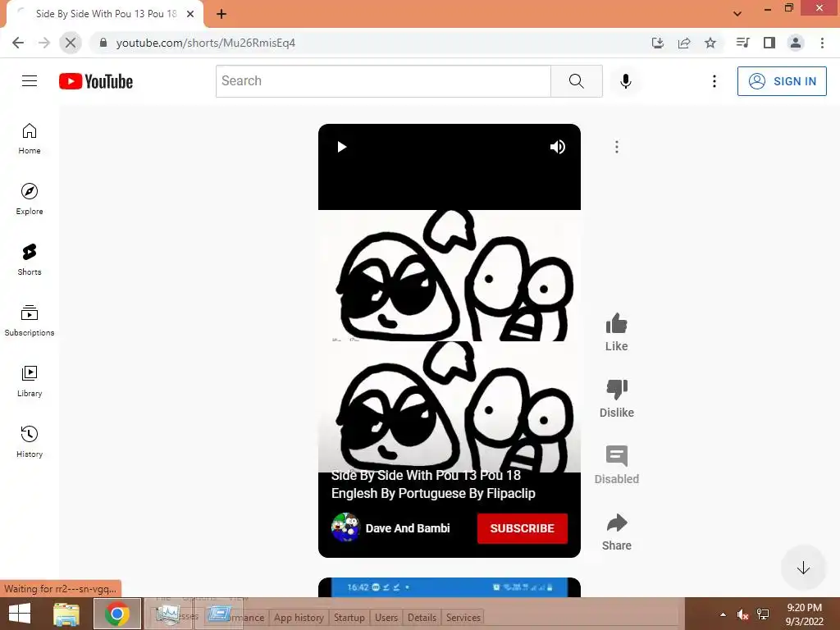Click the muted speaker tray icon
The height and width of the screenshot is (630, 840).
click(742, 614)
